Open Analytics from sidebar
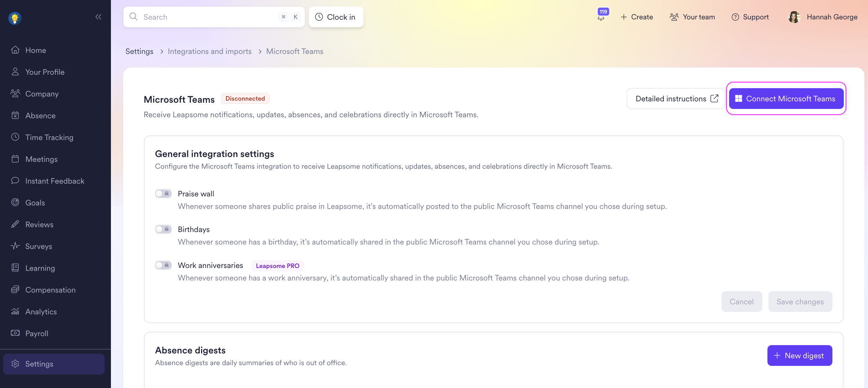868x388 pixels. [41, 312]
